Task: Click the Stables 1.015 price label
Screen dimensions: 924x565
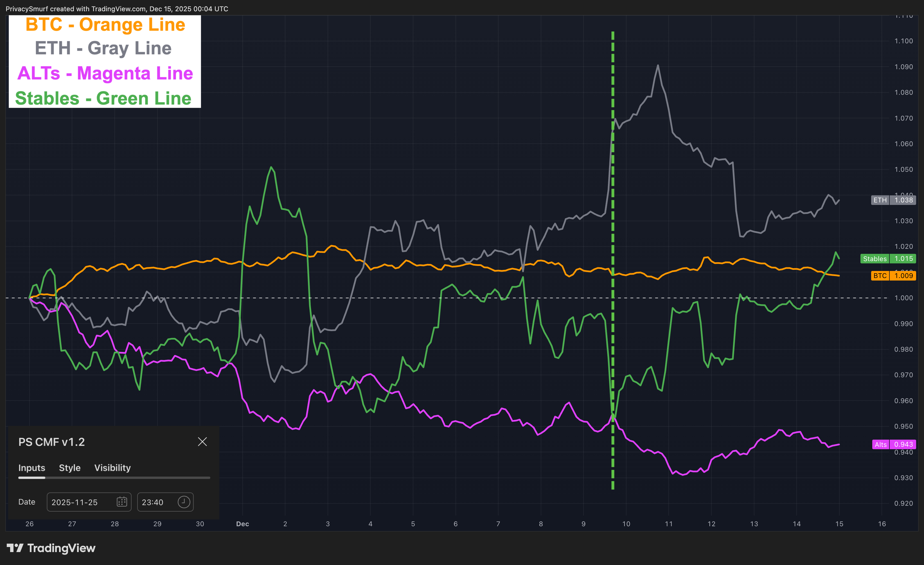Action: pos(888,259)
